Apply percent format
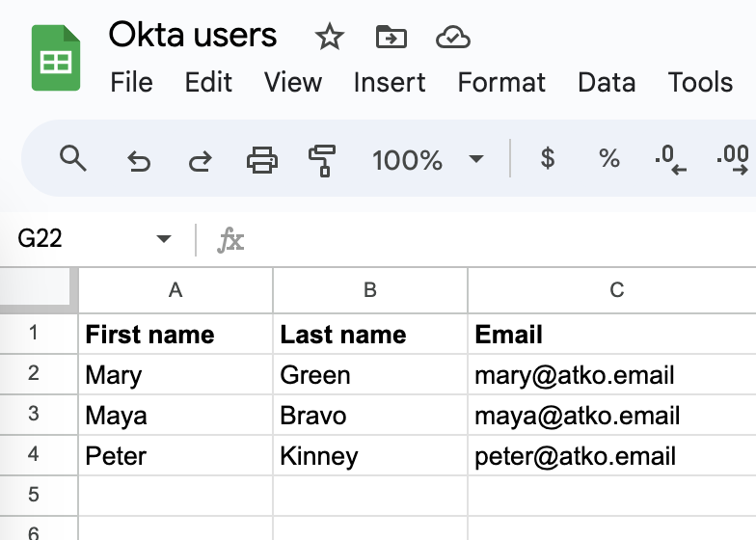Image resolution: width=756 pixels, height=540 pixels. pos(609,158)
